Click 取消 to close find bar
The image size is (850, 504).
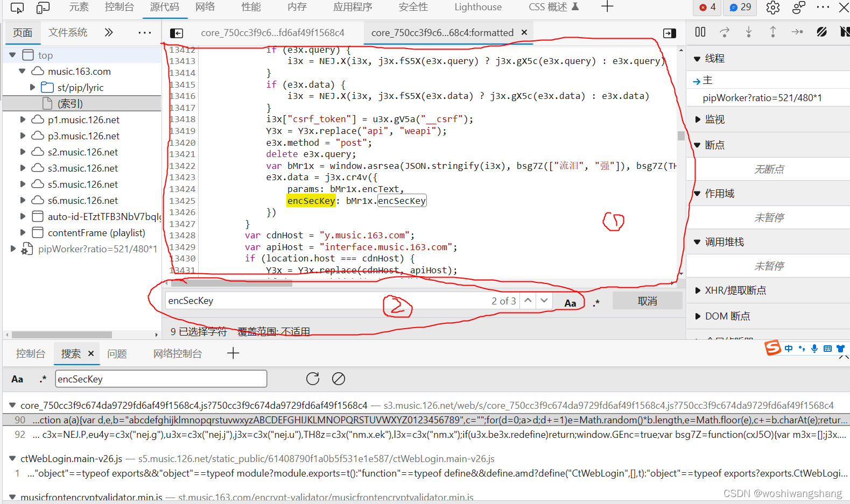(x=648, y=301)
